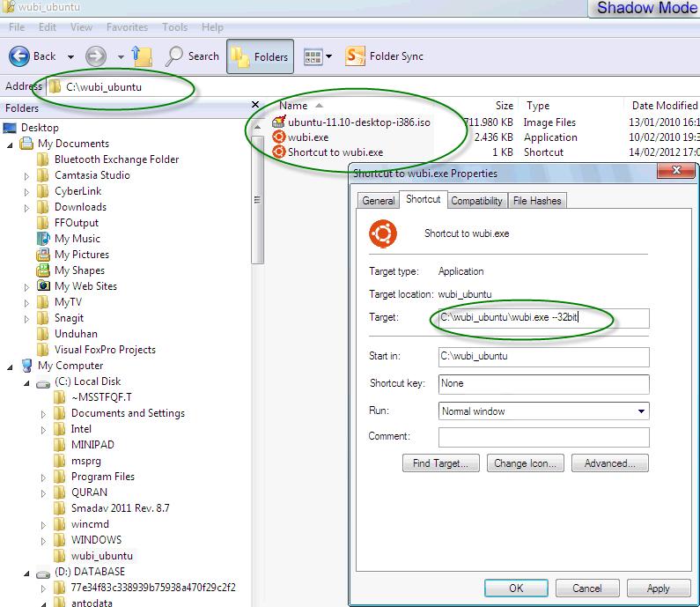Switch to the General tab
Screen dimensions: 700x607
[378, 201]
